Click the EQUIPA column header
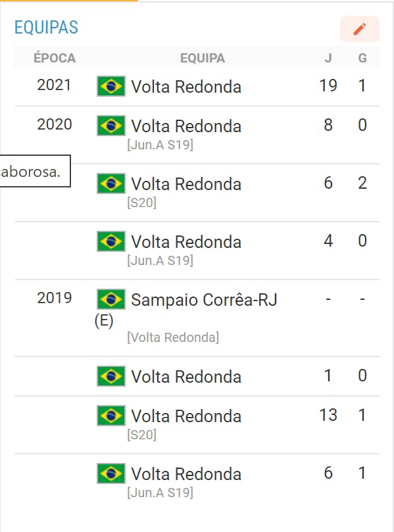The width and height of the screenshot is (394, 532). [x=203, y=58]
